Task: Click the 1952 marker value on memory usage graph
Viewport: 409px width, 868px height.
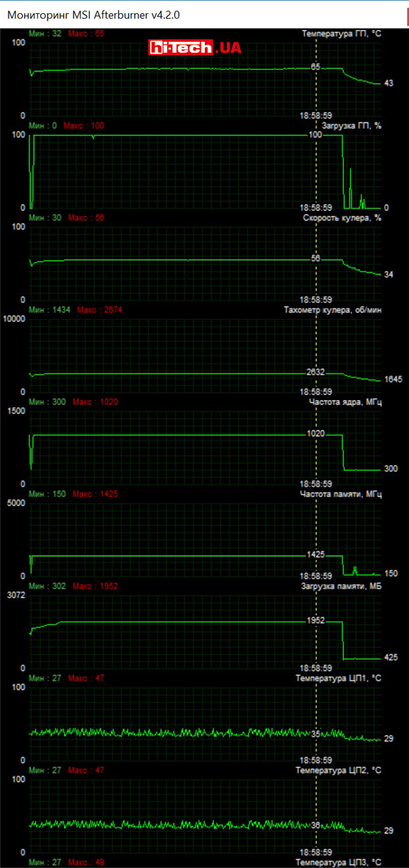Action: [315, 620]
